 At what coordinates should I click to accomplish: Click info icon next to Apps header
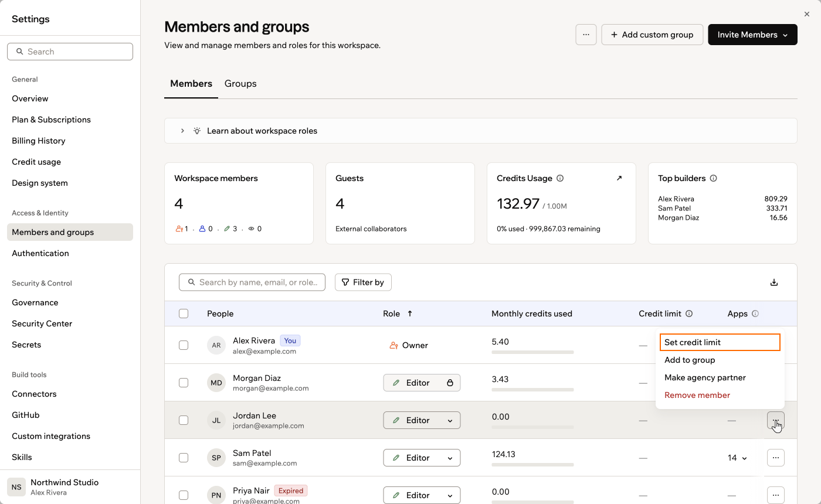755,314
